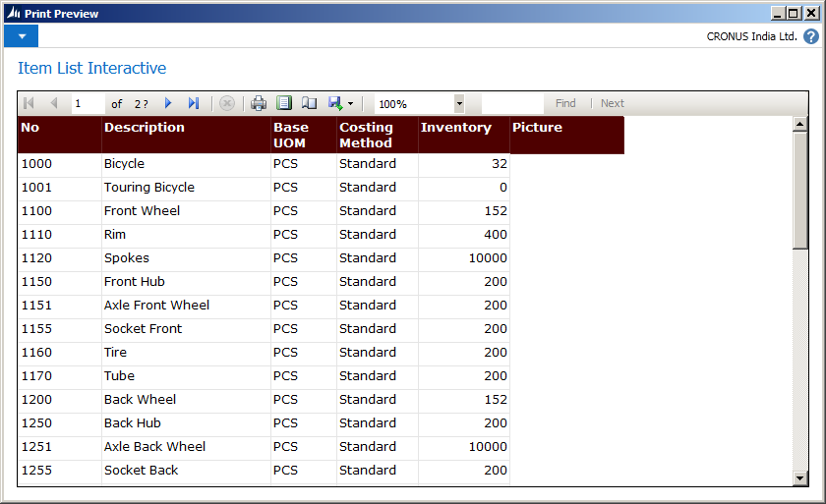This screenshot has height=504, width=826.
Task: Click the vertical scrollbar thumb
Action: click(799, 191)
